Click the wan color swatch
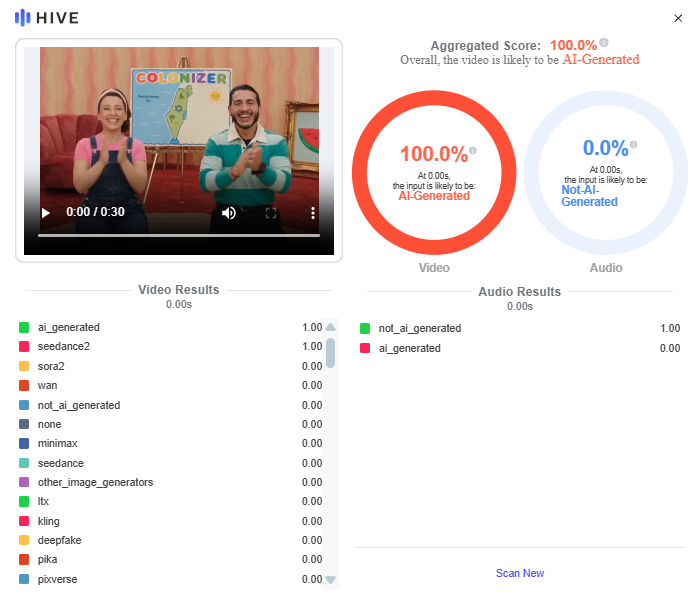The image size is (698, 603). coord(24,385)
